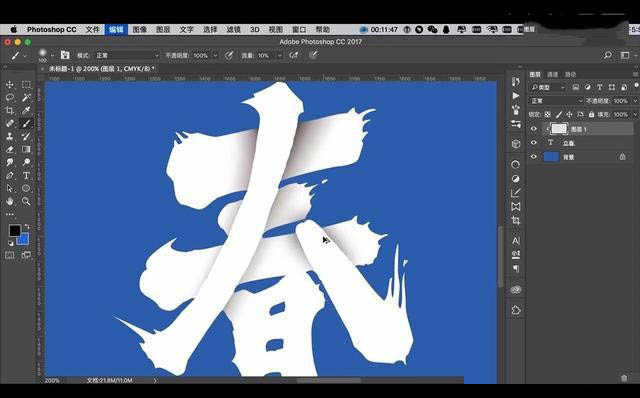
Task: Select the Smudge/Blur tool
Action: coord(10,162)
